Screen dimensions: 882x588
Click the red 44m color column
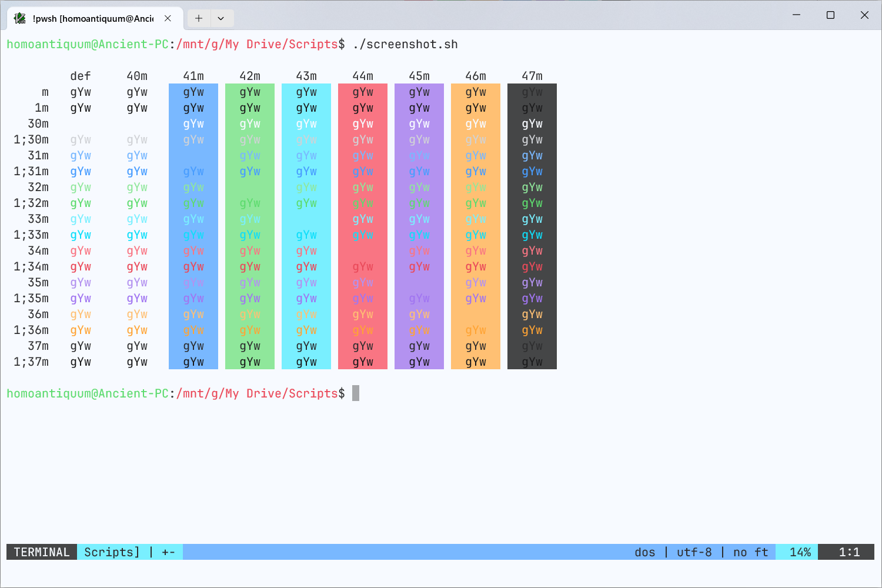pyautogui.click(x=363, y=226)
